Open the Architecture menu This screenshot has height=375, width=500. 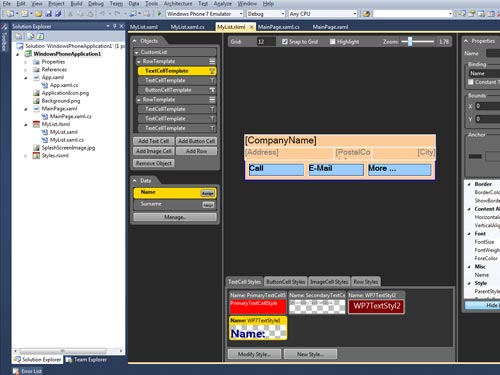178,4
